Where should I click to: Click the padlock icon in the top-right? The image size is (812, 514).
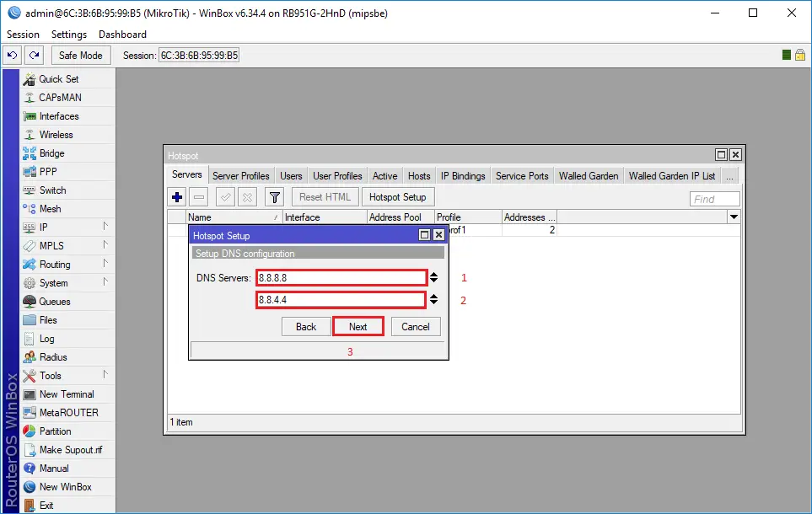coord(800,55)
